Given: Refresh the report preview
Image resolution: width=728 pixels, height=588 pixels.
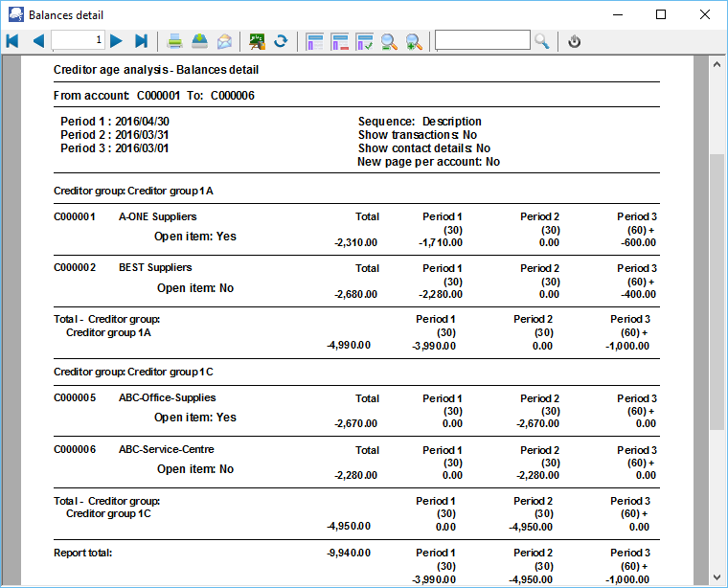Looking at the screenshot, I should click(x=281, y=41).
